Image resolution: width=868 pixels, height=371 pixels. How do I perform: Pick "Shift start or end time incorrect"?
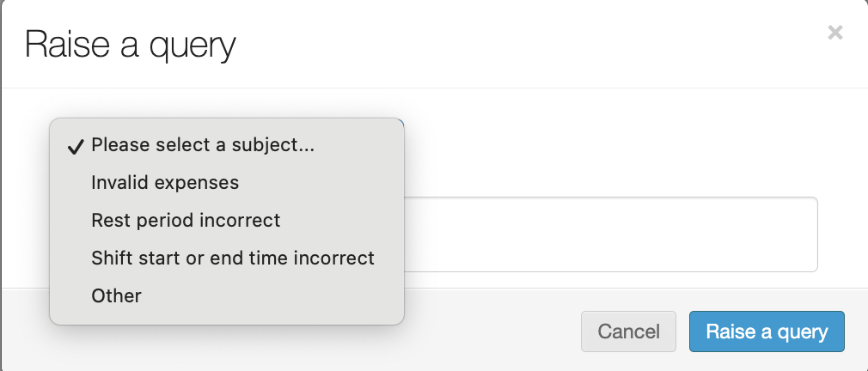[x=233, y=258]
